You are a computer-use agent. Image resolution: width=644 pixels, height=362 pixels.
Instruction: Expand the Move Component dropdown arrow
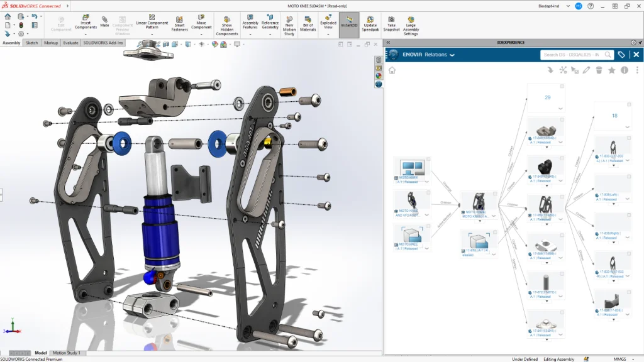point(201,34)
